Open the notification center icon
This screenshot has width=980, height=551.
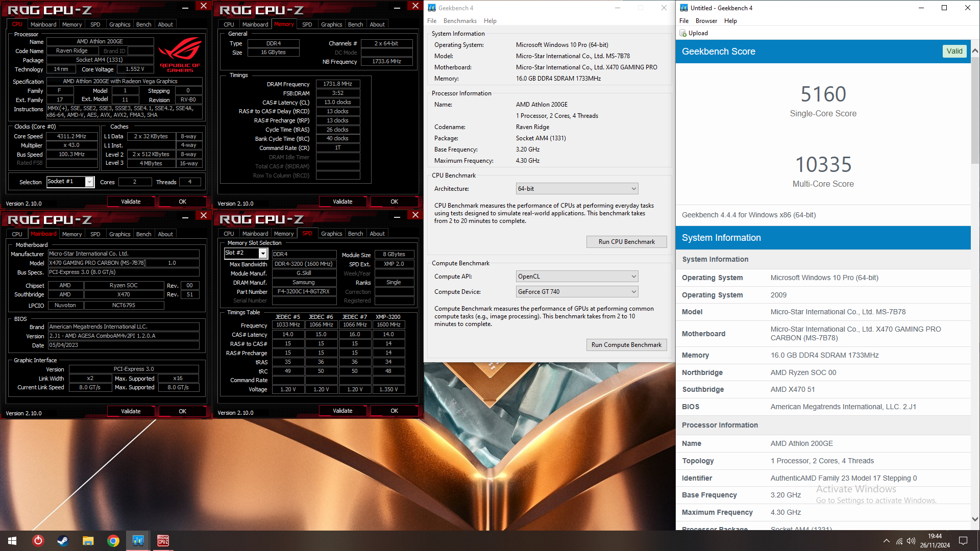[x=963, y=541]
